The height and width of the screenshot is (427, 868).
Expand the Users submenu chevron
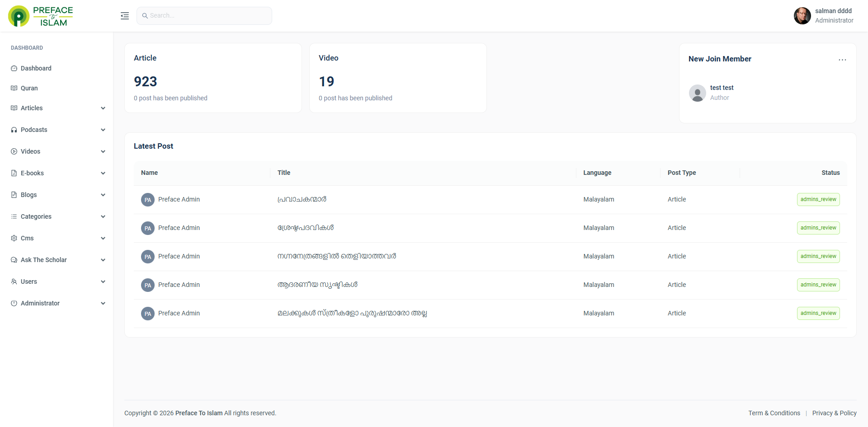[x=103, y=282]
